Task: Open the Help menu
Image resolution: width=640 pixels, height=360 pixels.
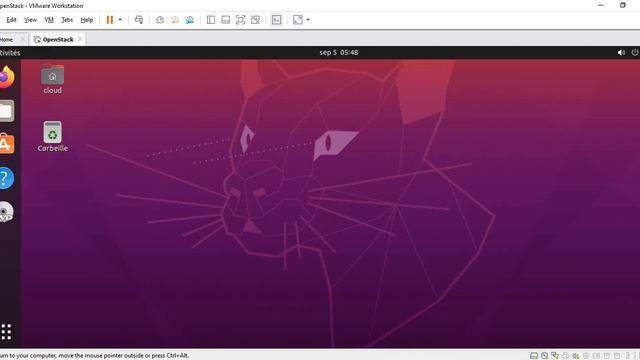Action: pyautogui.click(x=87, y=20)
